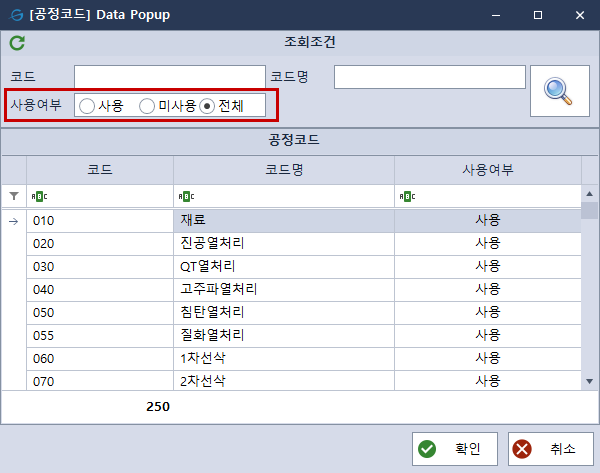Open filter operator icon for 코드 column
The height and width of the screenshot is (473, 600).
tap(40, 196)
